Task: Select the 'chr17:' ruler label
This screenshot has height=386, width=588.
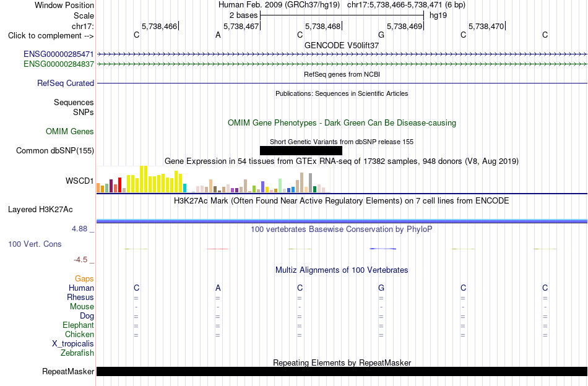Action: [x=82, y=26]
